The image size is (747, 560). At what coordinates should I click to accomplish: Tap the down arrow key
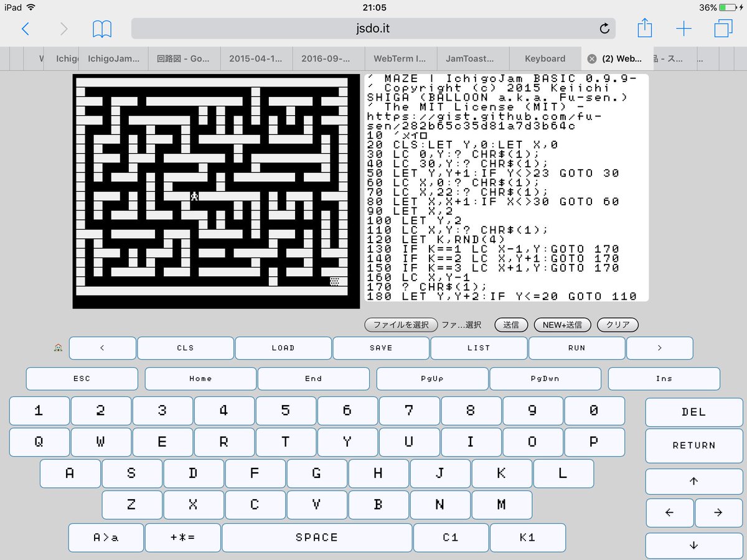[x=694, y=546]
